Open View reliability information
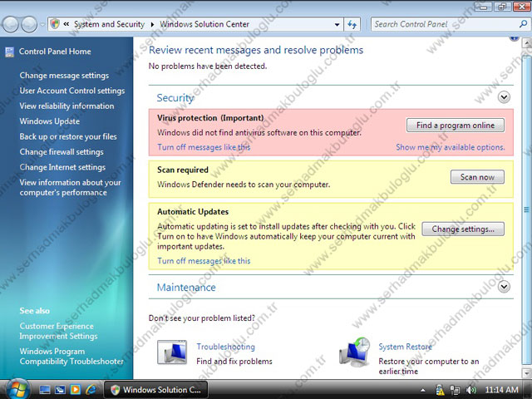Screen dimensions: 532x399 pyautogui.click(x=66, y=106)
